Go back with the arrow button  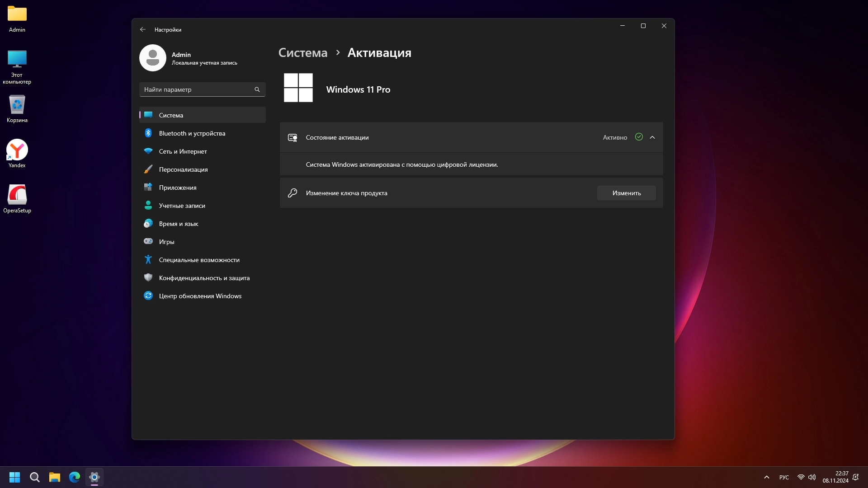(x=143, y=29)
